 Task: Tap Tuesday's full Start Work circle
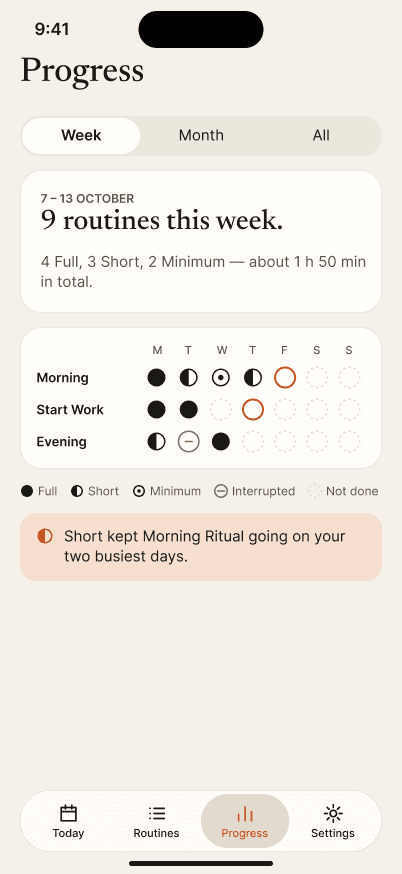coord(188,410)
